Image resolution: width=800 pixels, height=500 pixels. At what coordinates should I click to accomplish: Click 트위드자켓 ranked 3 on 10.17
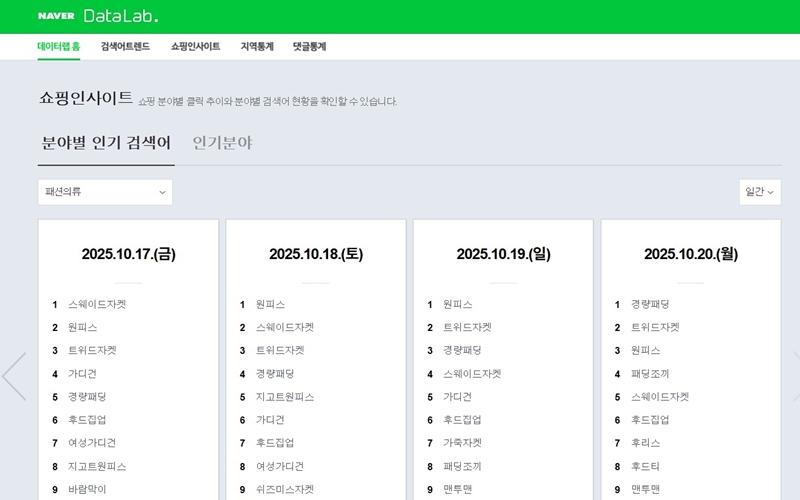pos(92,351)
